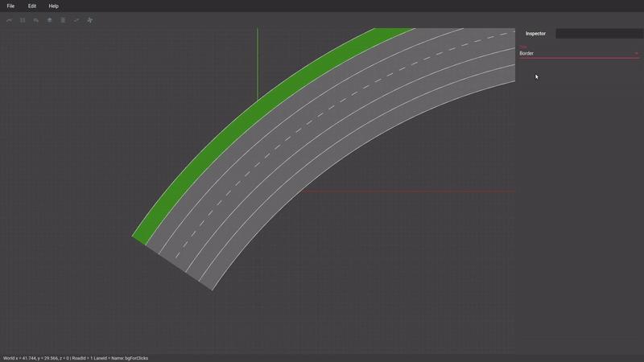Open the File menu
The width and height of the screenshot is (644, 362).
click(10, 6)
